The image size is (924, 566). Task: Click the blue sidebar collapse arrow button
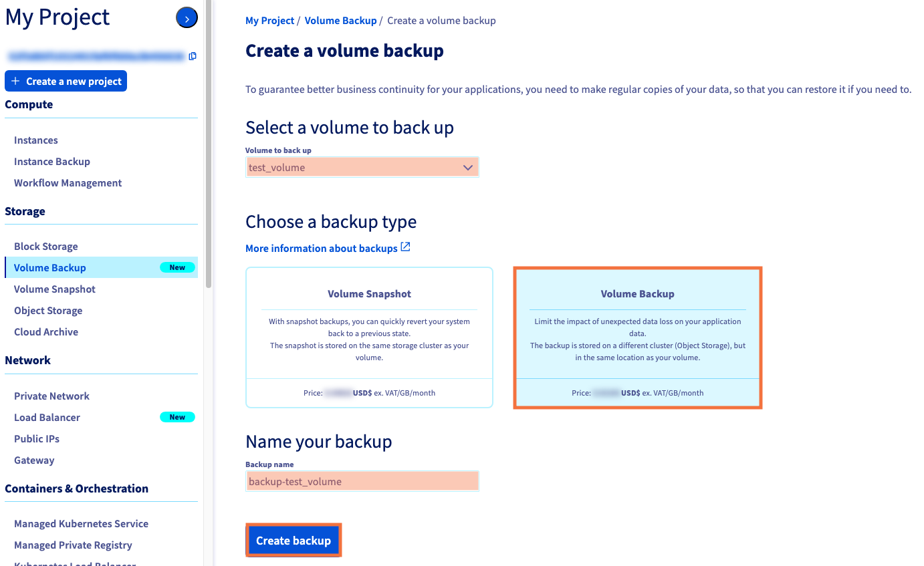coord(187,18)
